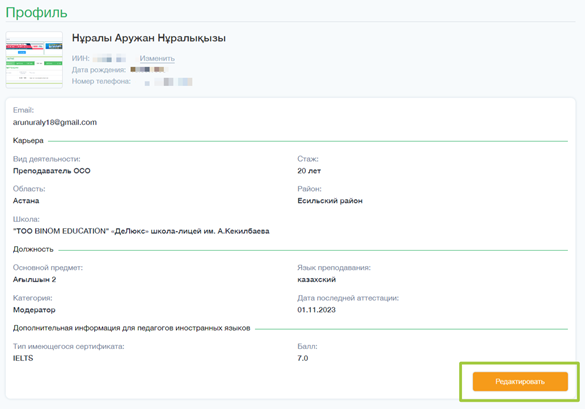Click the Астана region value
585x409 pixels.
[26, 201]
